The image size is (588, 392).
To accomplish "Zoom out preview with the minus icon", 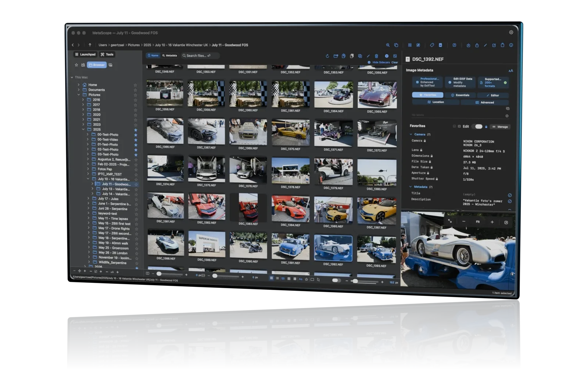I will (464, 221).
